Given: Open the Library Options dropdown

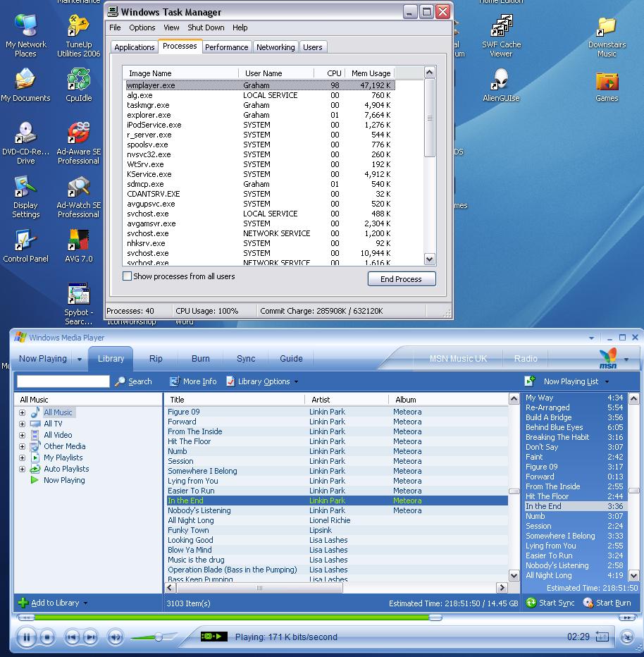Looking at the screenshot, I should (262, 381).
